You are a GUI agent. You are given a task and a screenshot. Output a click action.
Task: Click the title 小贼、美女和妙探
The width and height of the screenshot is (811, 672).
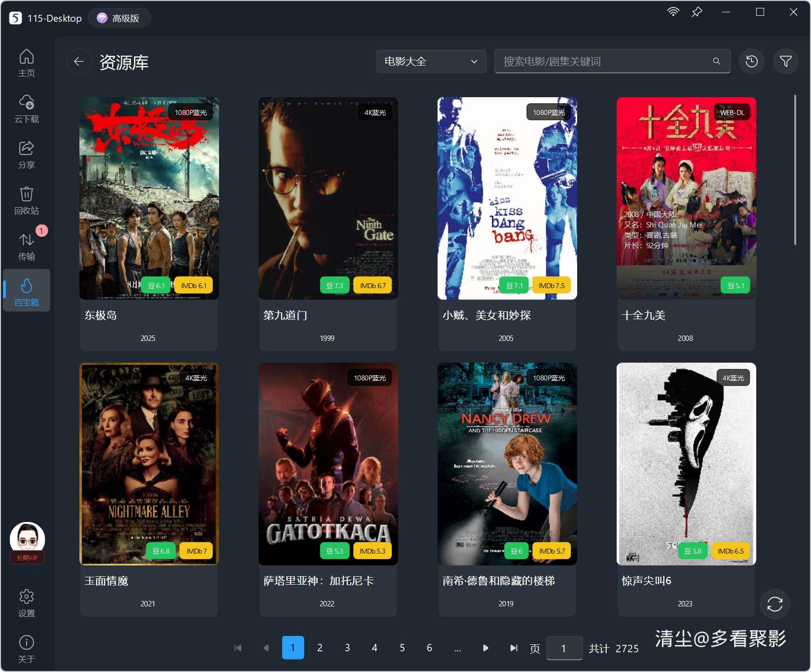click(x=486, y=315)
